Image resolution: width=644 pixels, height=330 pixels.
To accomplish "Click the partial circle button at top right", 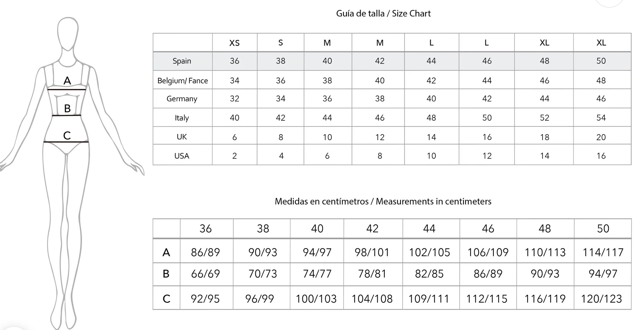I will click(x=609, y=3).
